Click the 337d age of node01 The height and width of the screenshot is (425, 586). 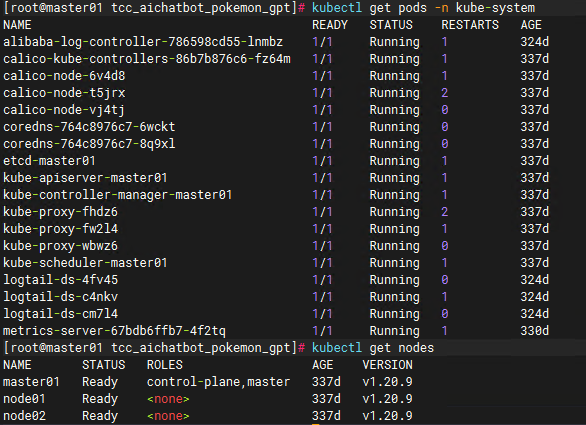326,399
